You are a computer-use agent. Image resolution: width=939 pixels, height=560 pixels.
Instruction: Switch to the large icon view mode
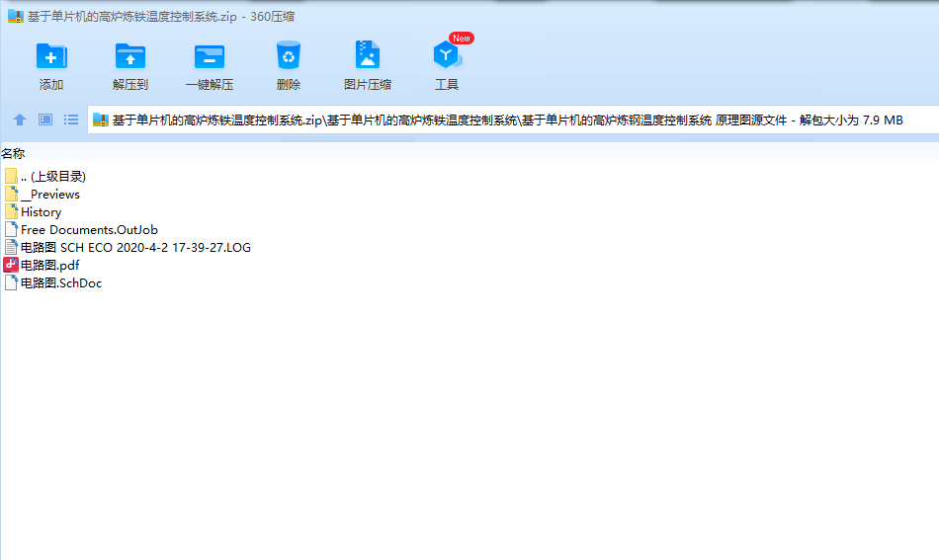(45, 120)
